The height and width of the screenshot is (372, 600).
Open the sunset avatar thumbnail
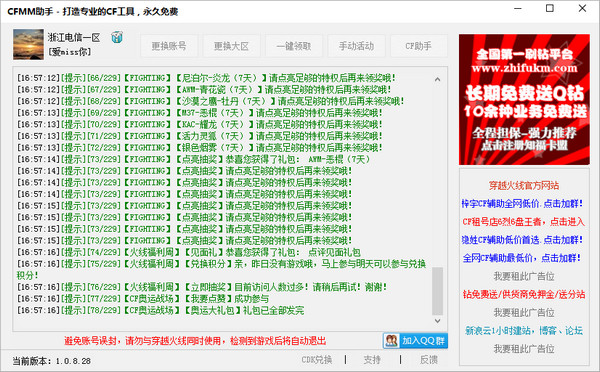tap(28, 44)
